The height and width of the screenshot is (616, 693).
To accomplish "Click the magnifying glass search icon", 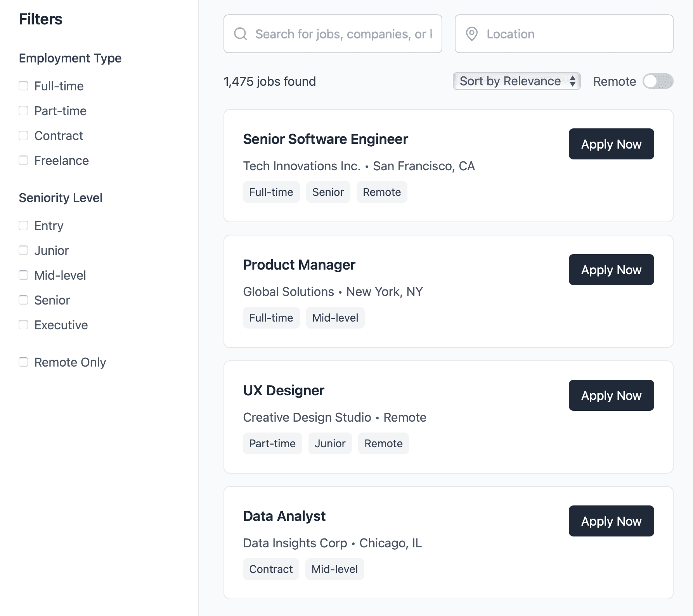I will (x=241, y=34).
